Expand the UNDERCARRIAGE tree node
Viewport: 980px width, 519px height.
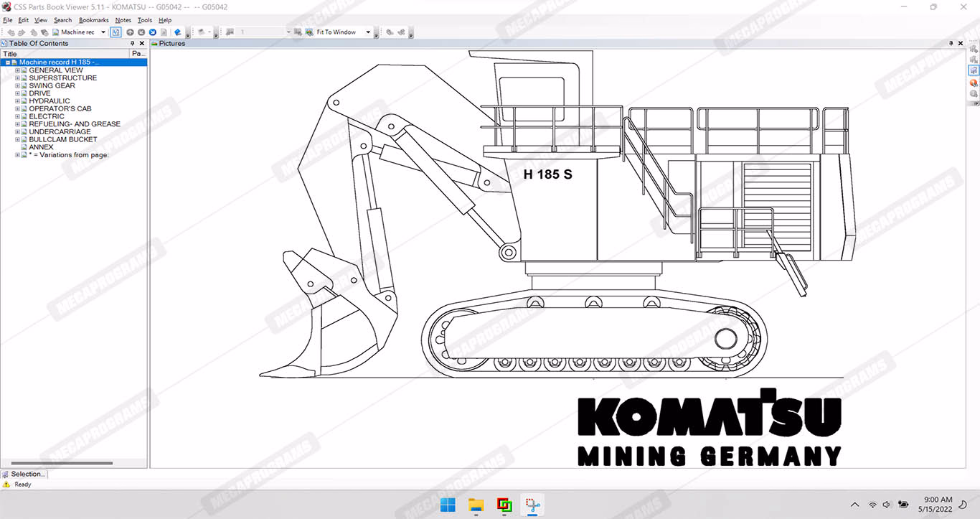pyautogui.click(x=18, y=132)
